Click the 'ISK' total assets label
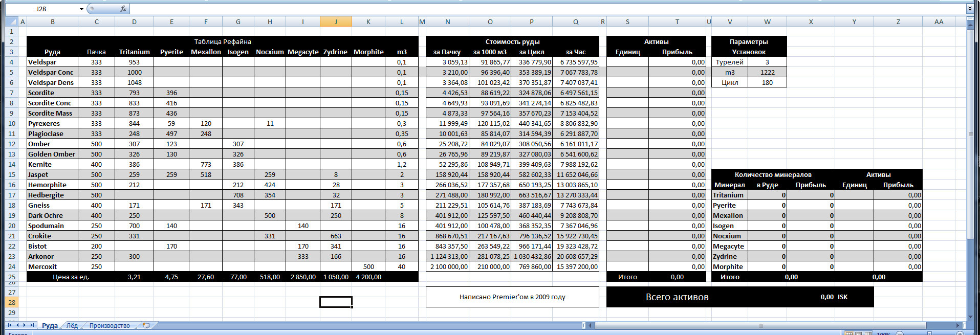This screenshot has width=980, height=335. click(842, 297)
